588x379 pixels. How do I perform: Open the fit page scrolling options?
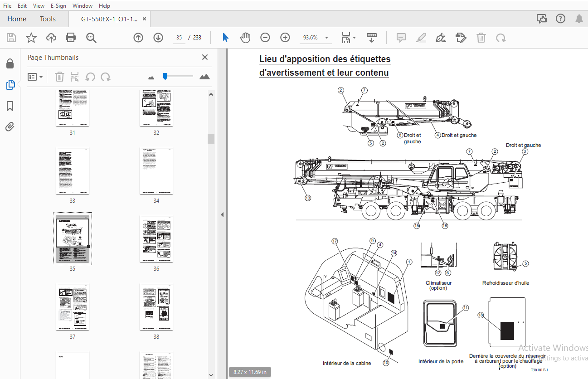[348, 38]
